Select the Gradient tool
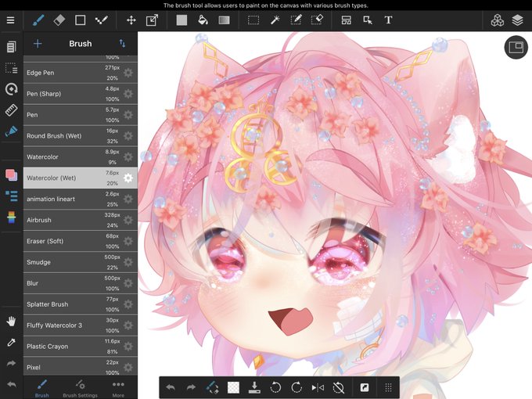 pos(224,20)
